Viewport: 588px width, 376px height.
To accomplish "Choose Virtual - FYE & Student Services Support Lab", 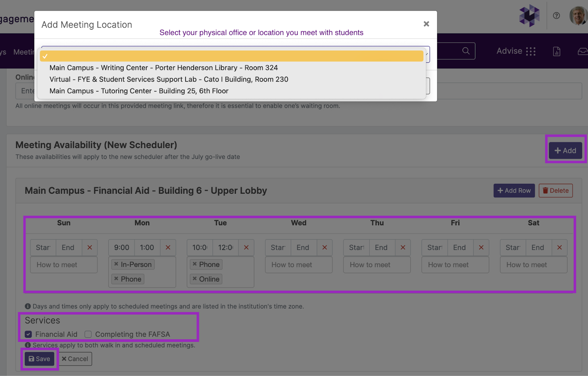I will pos(169,79).
